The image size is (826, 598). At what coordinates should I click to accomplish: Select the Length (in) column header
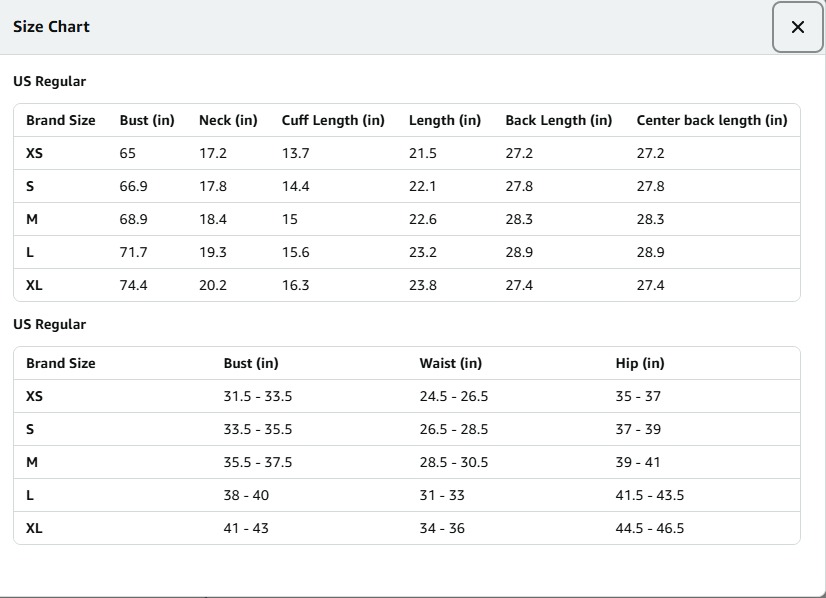(444, 120)
